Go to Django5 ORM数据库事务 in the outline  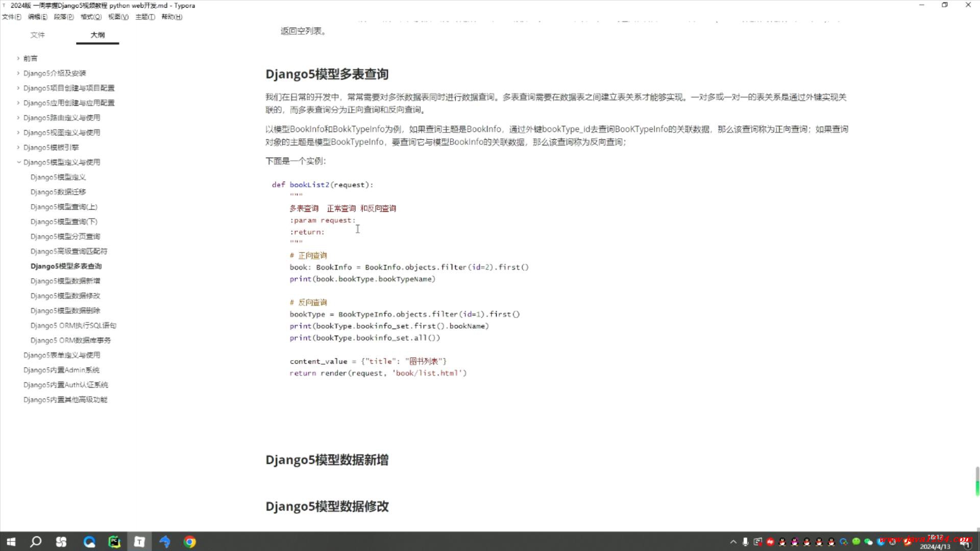(x=70, y=340)
